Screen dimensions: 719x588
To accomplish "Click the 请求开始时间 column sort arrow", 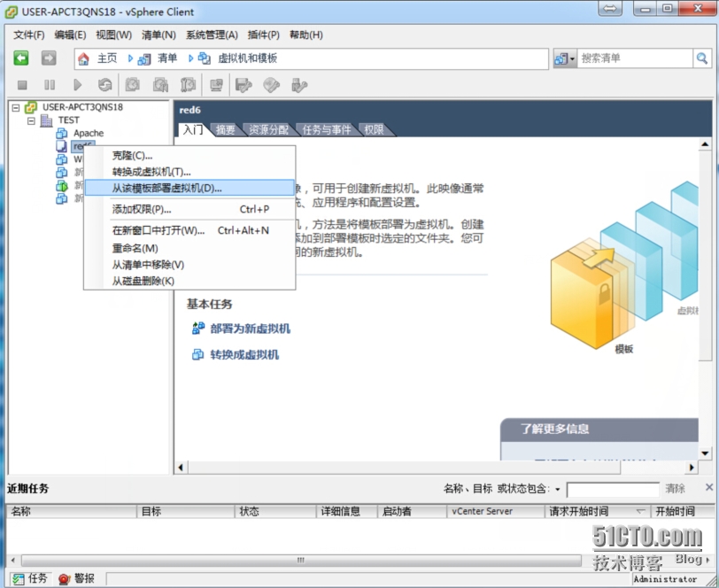I will [640, 511].
